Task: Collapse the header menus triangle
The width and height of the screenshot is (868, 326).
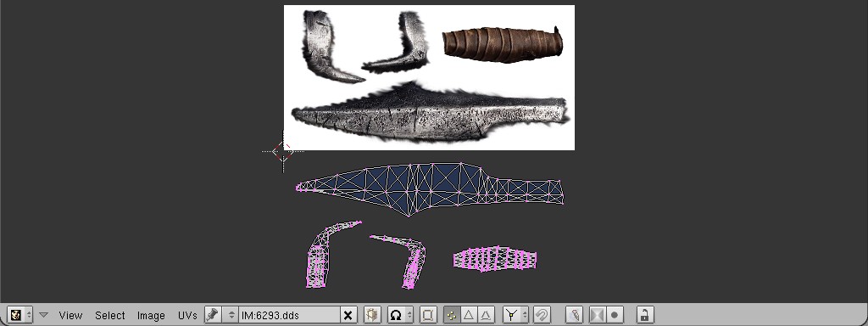Action: [43, 315]
